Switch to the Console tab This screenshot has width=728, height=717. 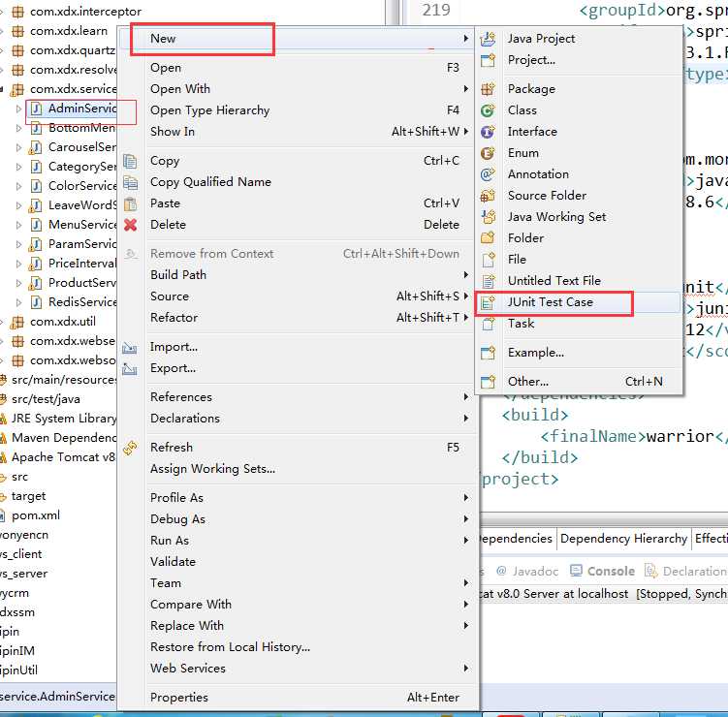click(x=602, y=571)
